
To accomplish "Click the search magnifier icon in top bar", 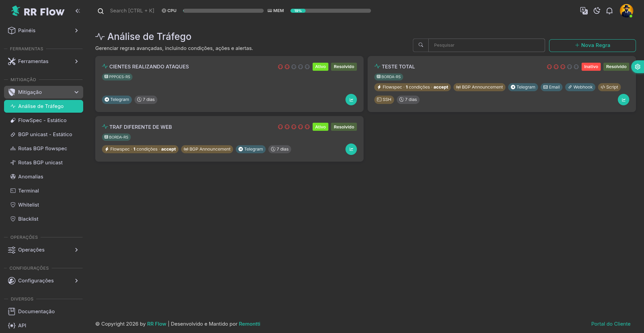I will 100,11.
